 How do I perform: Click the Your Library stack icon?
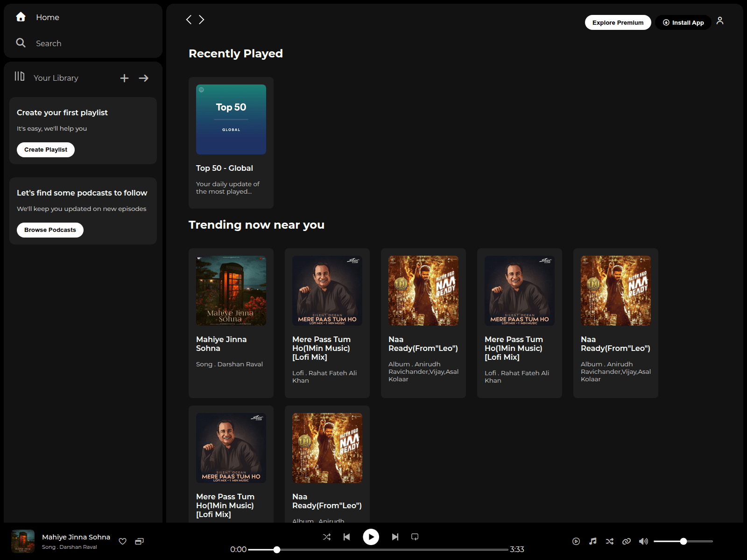tap(19, 76)
